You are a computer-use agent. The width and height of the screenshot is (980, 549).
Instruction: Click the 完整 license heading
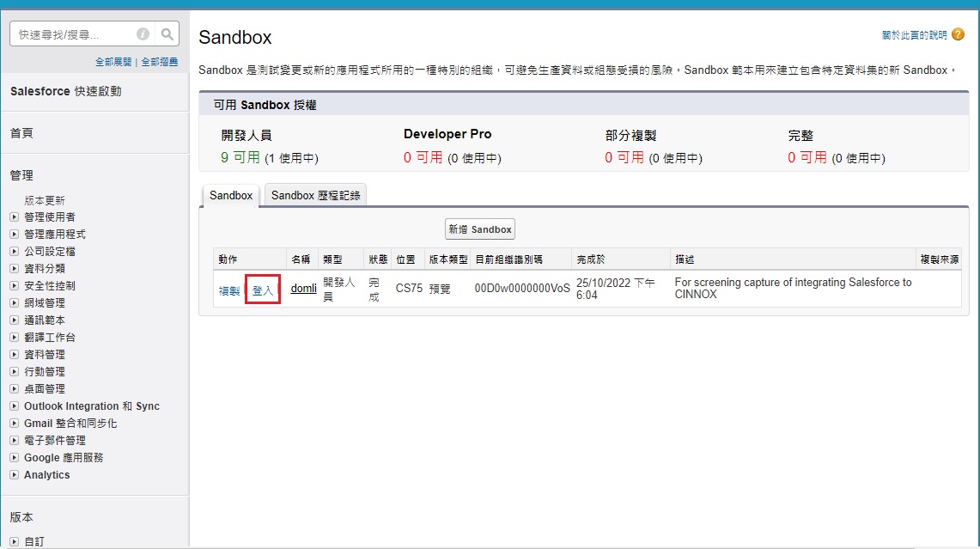[x=800, y=135]
